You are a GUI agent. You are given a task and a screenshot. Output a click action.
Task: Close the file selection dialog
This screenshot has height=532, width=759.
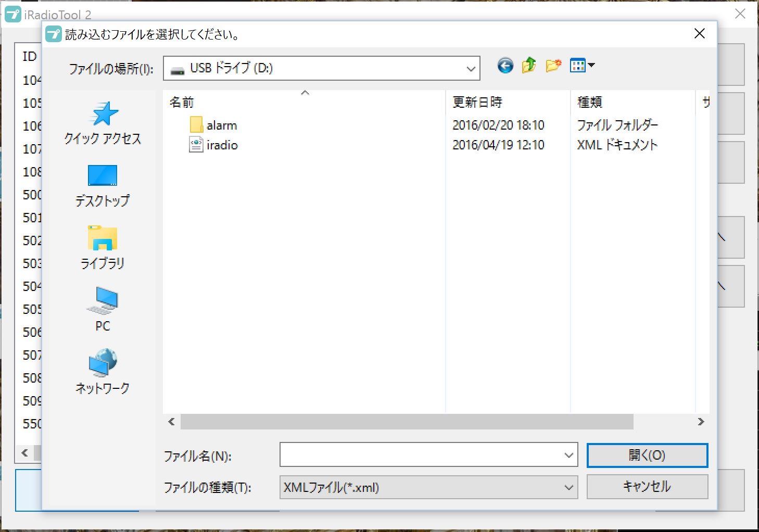tap(700, 34)
